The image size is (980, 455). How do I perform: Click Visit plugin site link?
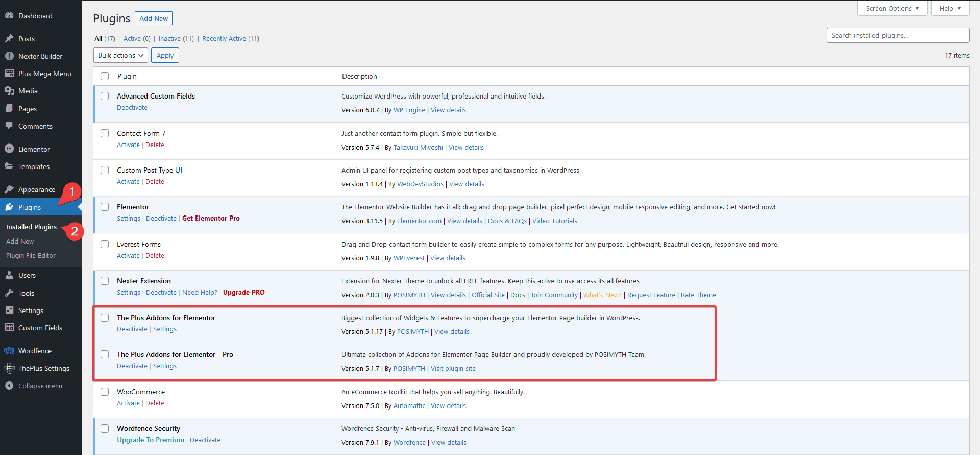click(453, 369)
